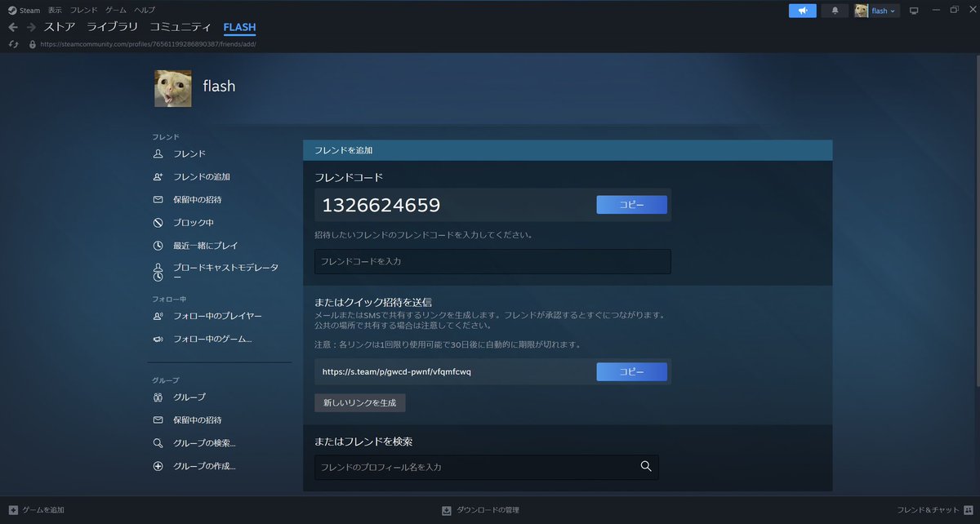Click the envelope icon under フレンド section
The image size is (980, 524).
click(x=158, y=199)
